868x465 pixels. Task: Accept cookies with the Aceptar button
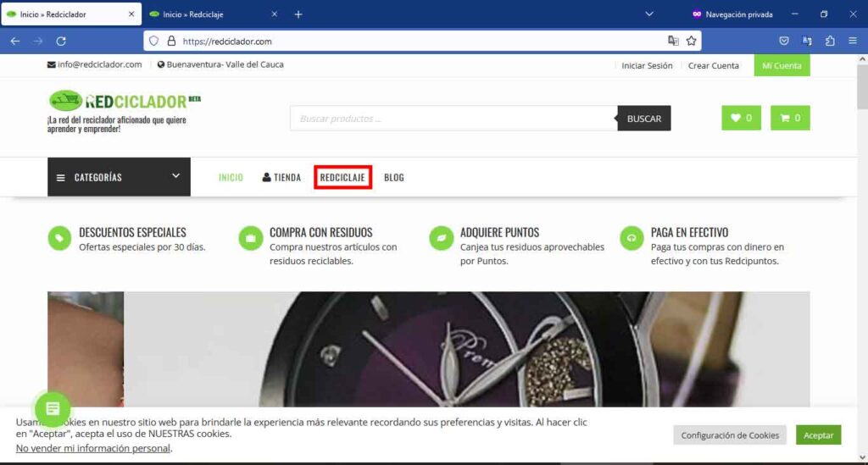coord(818,435)
